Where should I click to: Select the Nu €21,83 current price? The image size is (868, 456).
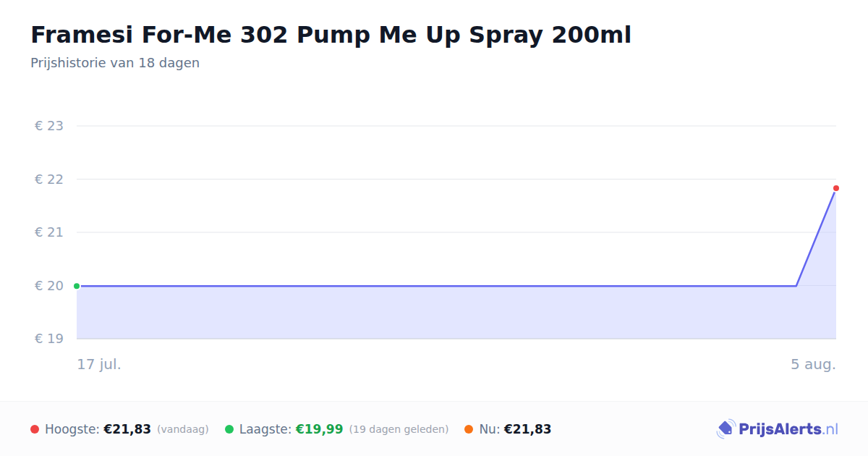(527, 429)
